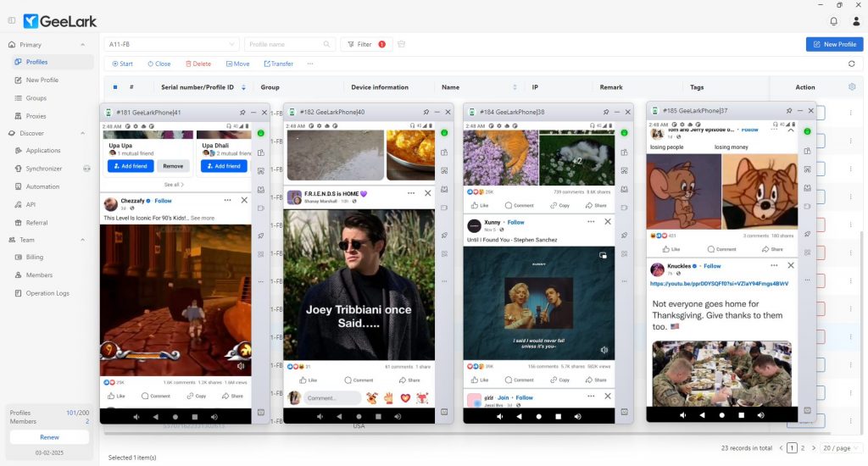Viewport: 868px width, 466px height.
Task: Open more toolbar options ellipsis next to Transfer
Action: [310, 64]
